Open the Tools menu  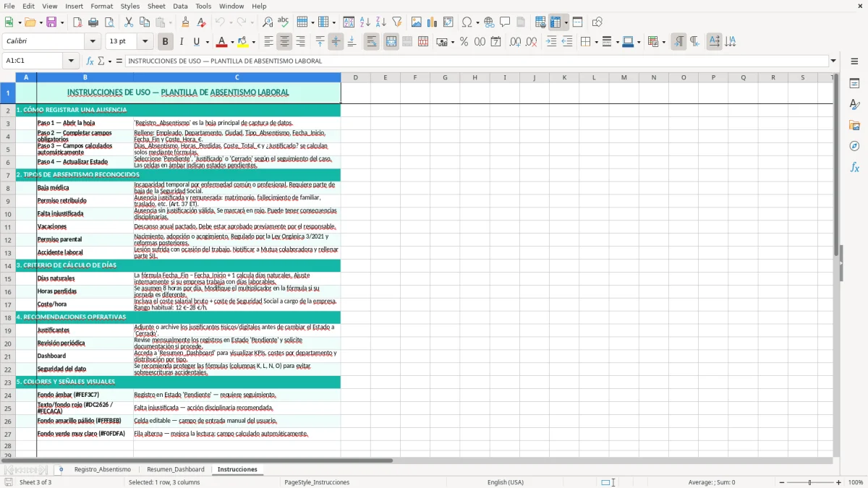coord(203,6)
